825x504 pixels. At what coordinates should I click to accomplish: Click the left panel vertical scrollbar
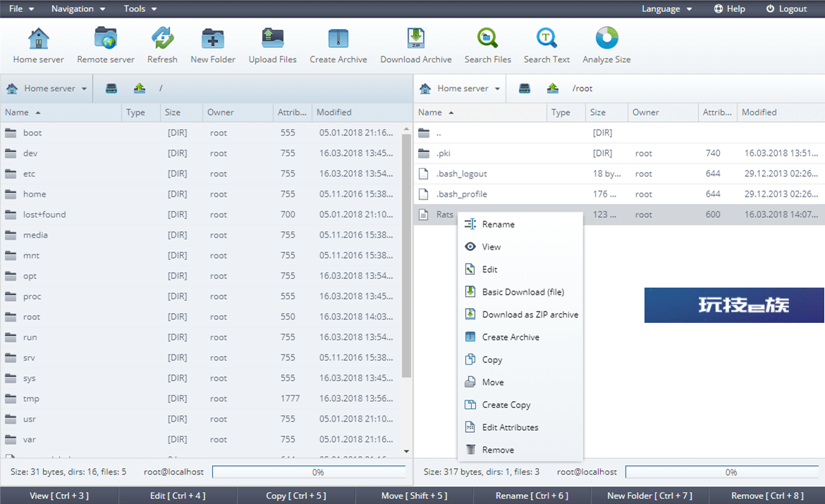coord(406,256)
